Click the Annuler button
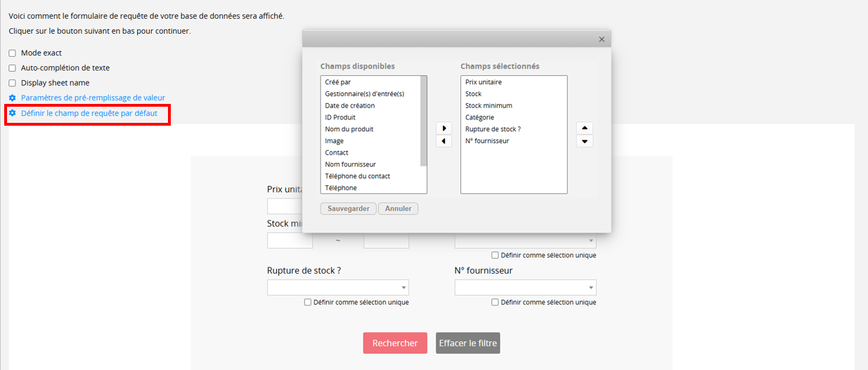 tap(398, 209)
